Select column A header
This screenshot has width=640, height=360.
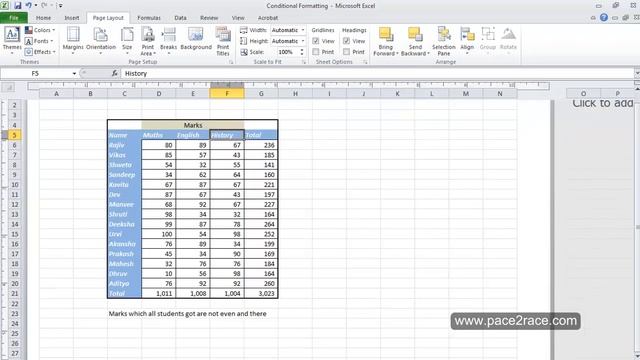coord(56,94)
